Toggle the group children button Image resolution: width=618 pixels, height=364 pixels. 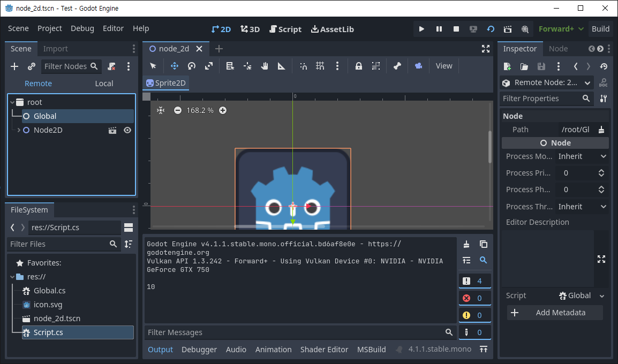click(x=376, y=66)
